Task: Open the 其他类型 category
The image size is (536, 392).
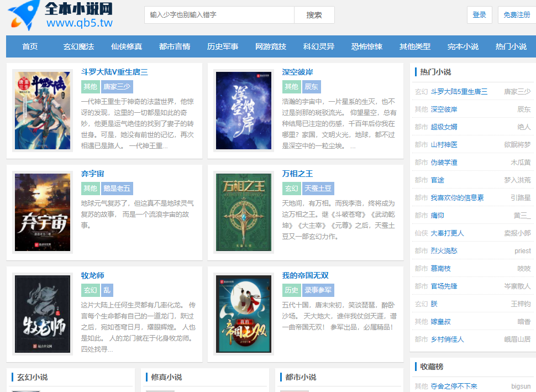Action: coord(415,46)
